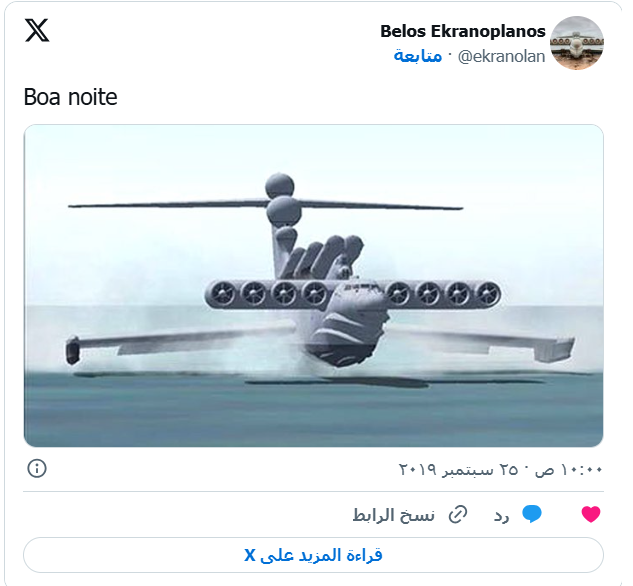Click the left wingtip float in the photo

[x=72, y=350]
